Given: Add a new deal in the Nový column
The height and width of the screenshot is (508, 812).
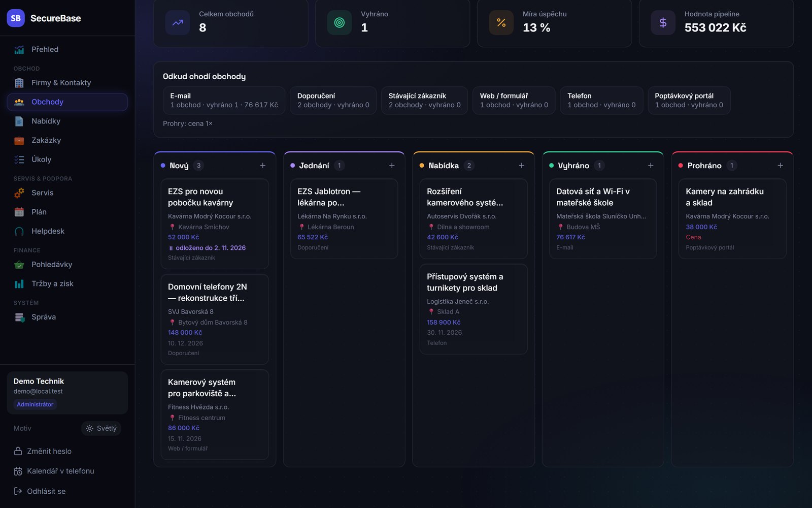Looking at the screenshot, I should point(263,166).
